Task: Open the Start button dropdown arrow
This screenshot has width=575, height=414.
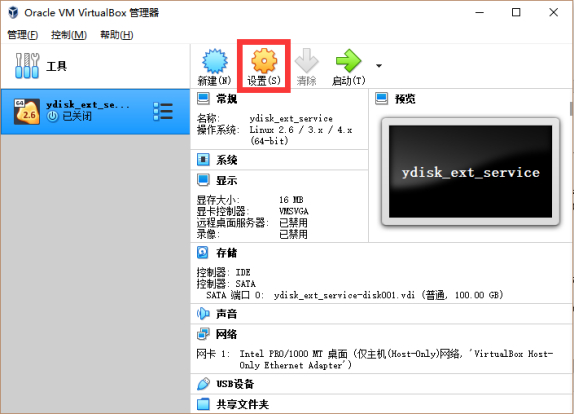Action: pos(379,66)
